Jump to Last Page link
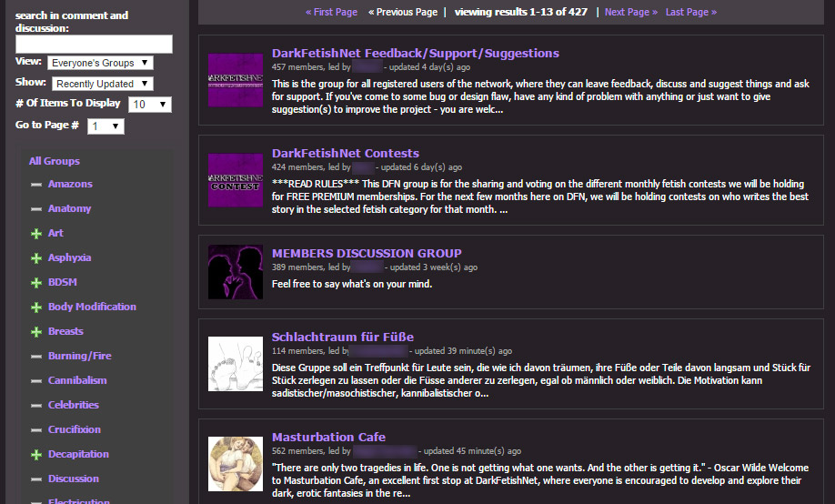The image size is (835, 504). tap(691, 12)
